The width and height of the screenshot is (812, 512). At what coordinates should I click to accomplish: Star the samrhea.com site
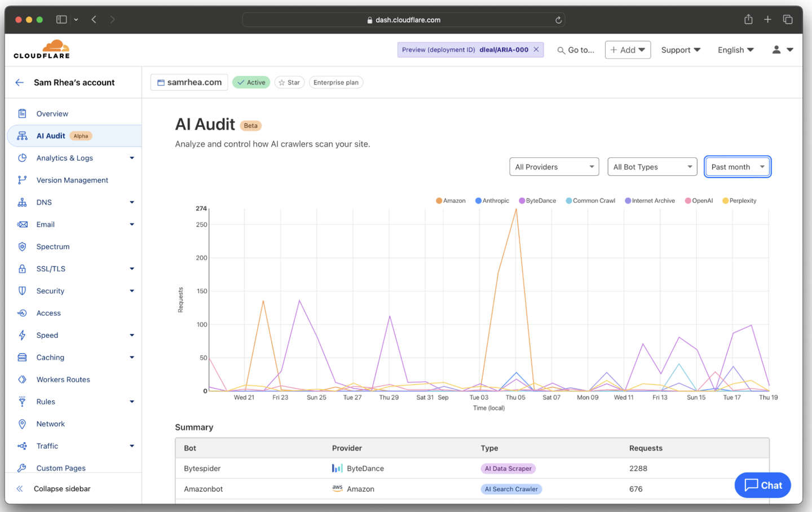(x=289, y=82)
